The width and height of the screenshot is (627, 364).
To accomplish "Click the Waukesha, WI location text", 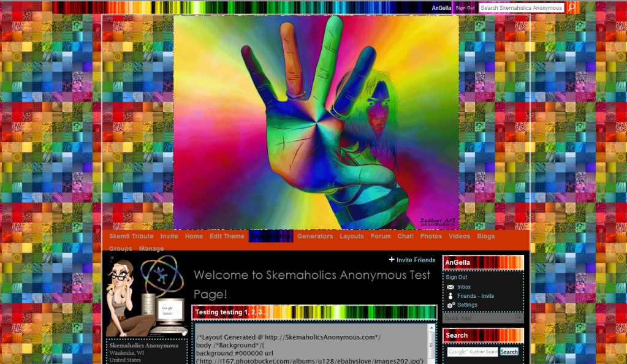I will [127, 353].
